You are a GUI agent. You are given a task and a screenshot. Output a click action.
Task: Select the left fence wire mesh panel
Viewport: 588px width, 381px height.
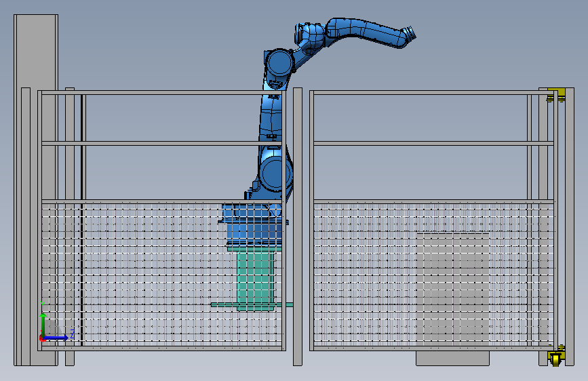161,275
